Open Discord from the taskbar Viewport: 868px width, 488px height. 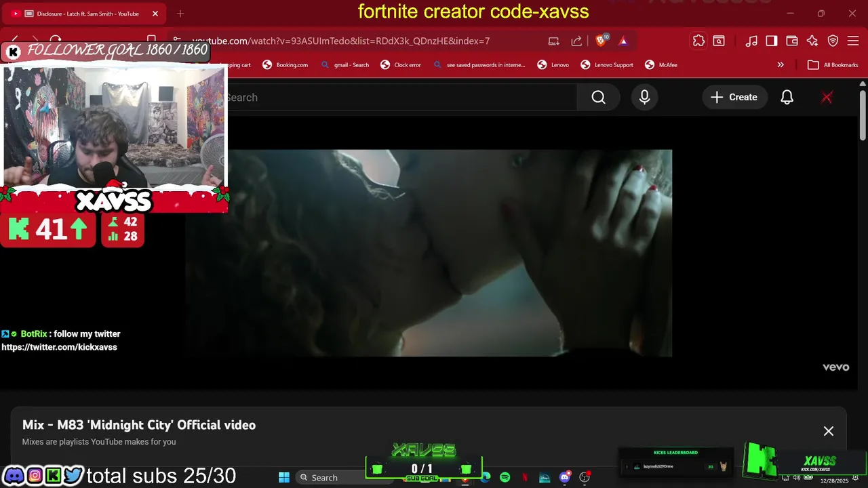tap(565, 477)
